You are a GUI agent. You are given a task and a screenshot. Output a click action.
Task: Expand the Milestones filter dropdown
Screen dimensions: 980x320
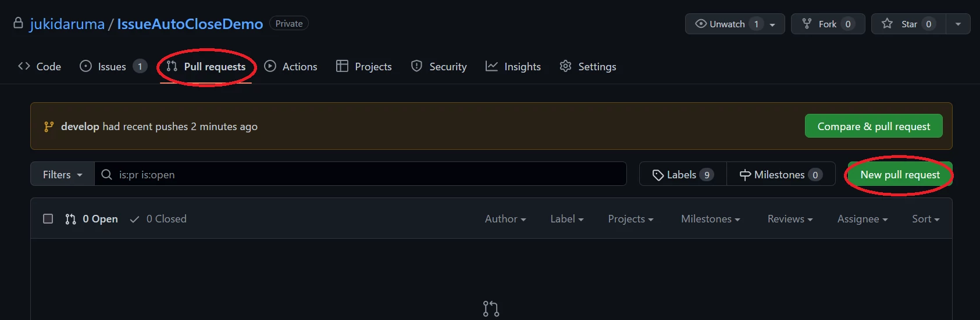pyautogui.click(x=710, y=218)
